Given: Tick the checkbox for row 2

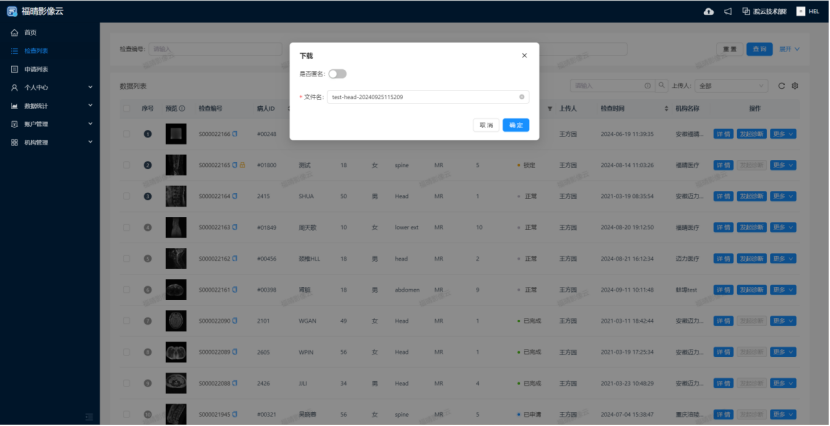Looking at the screenshot, I should coord(126,165).
